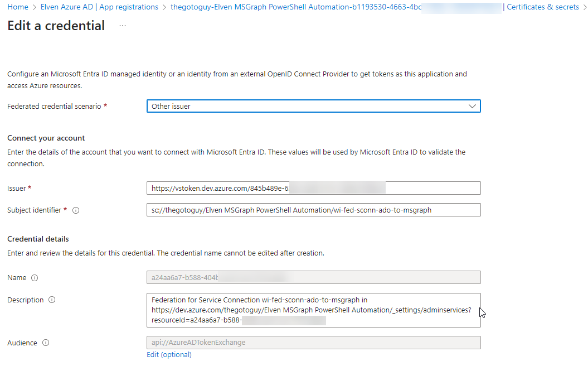Click the disabled Name field

click(x=313, y=277)
